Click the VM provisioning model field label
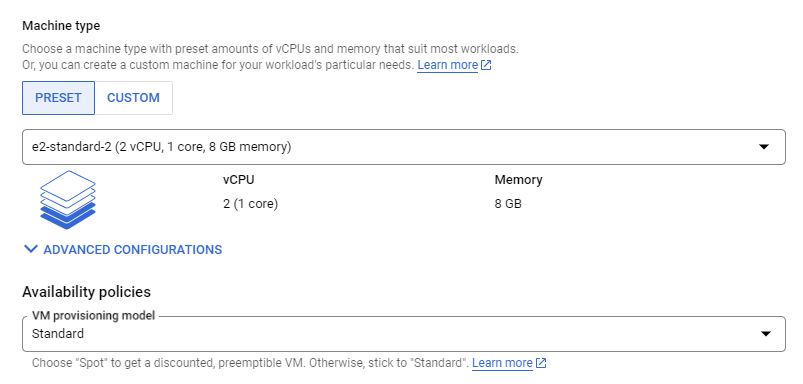 pyautogui.click(x=93, y=315)
